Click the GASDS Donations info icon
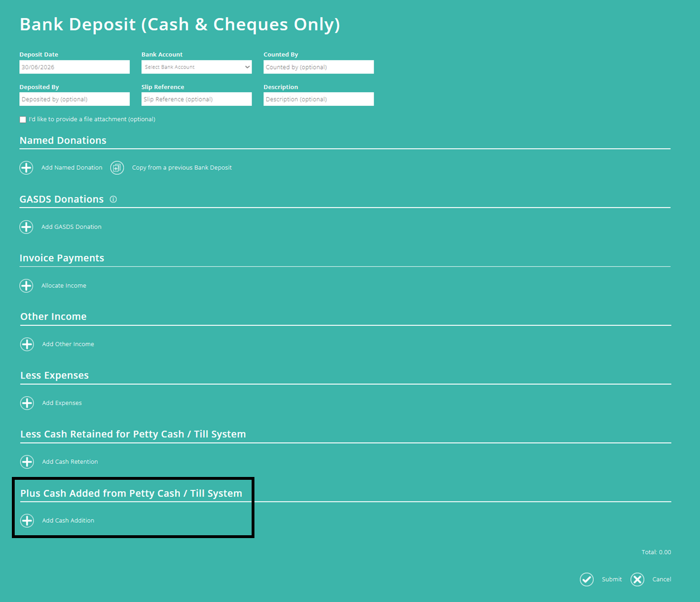Image resolution: width=700 pixels, height=602 pixels. (x=113, y=199)
